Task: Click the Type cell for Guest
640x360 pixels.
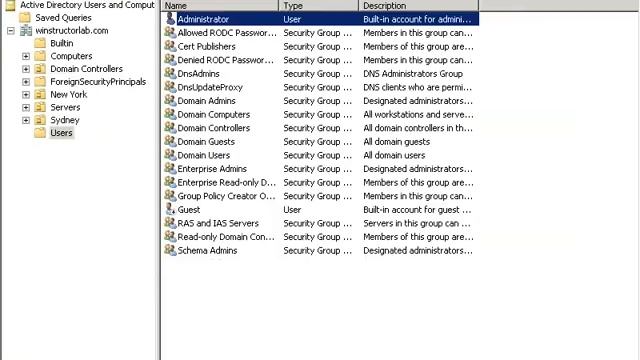Action: pos(292,209)
